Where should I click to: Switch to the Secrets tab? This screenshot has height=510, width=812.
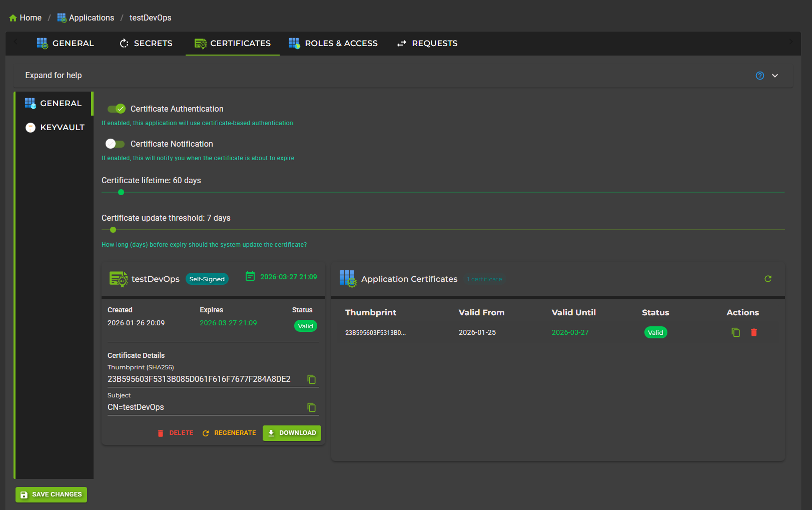coord(146,44)
